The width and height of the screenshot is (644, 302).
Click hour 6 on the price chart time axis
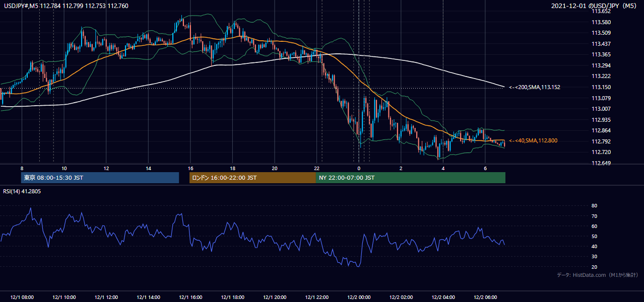pos(485,168)
